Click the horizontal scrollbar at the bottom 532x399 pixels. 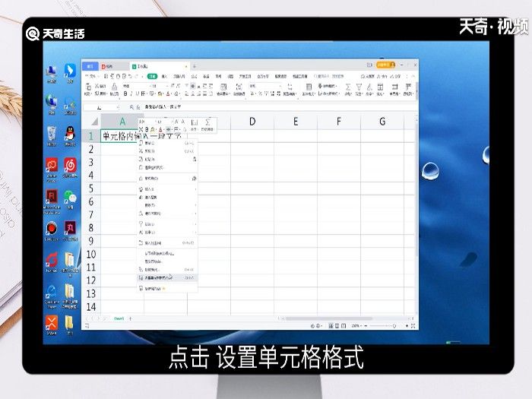(x=329, y=318)
